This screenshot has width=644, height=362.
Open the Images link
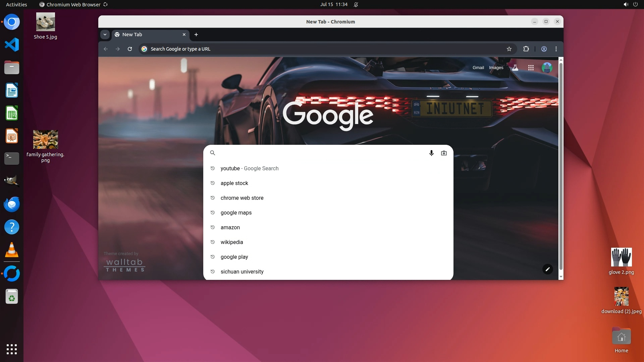[496, 68]
